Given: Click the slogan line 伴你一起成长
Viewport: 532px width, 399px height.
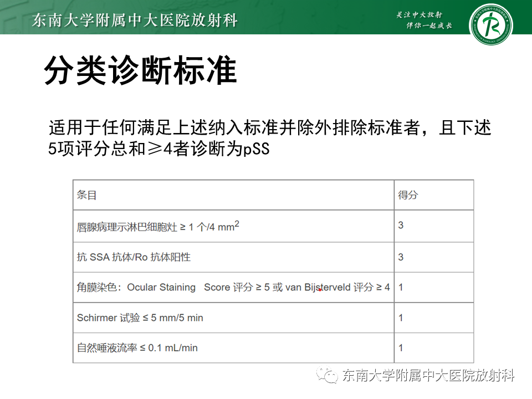Looking at the screenshot, I should pos(429,25).
